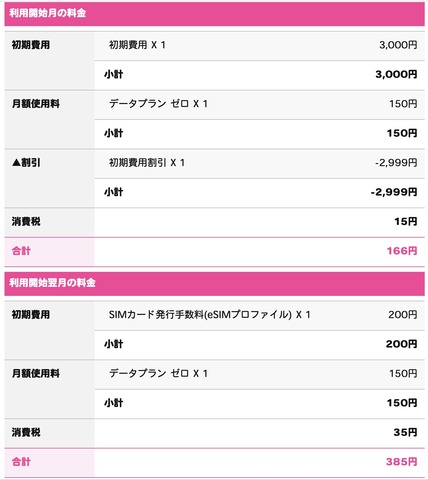
Task: Click the 利用開始月の料金 pink header
Action: [x=214, y=13]
